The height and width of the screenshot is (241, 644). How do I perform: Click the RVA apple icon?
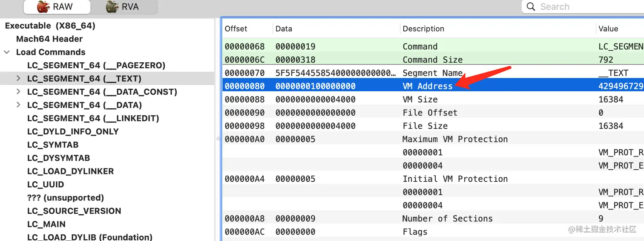coord(112,7)
